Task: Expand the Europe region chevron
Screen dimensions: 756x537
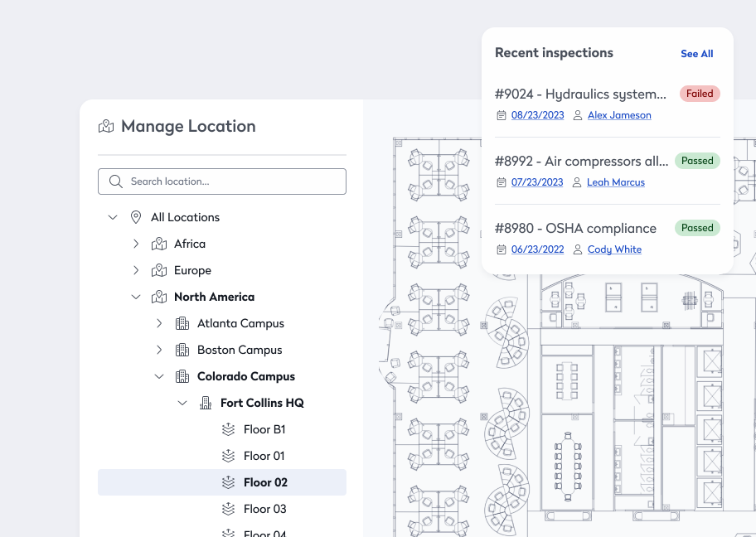Action: [x=136, y=270]
